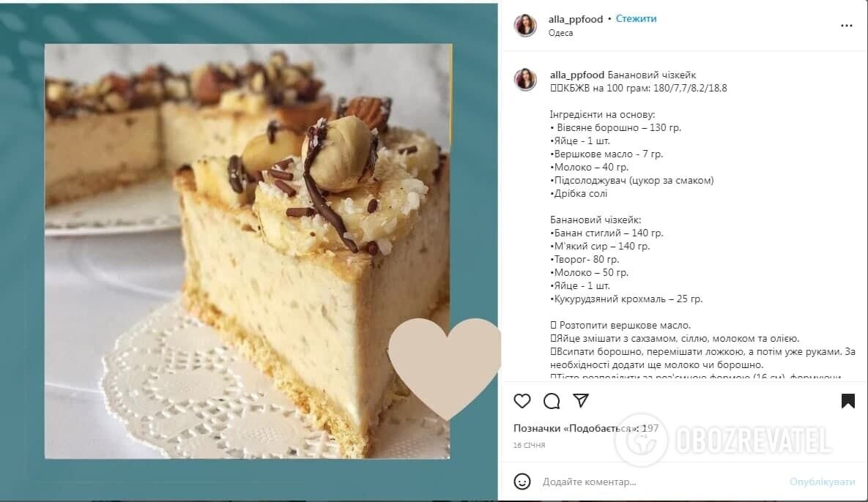Click the header profile avatar of alla_ppfood
Viewport: 868px width, 502px height.
click(525, 26)
